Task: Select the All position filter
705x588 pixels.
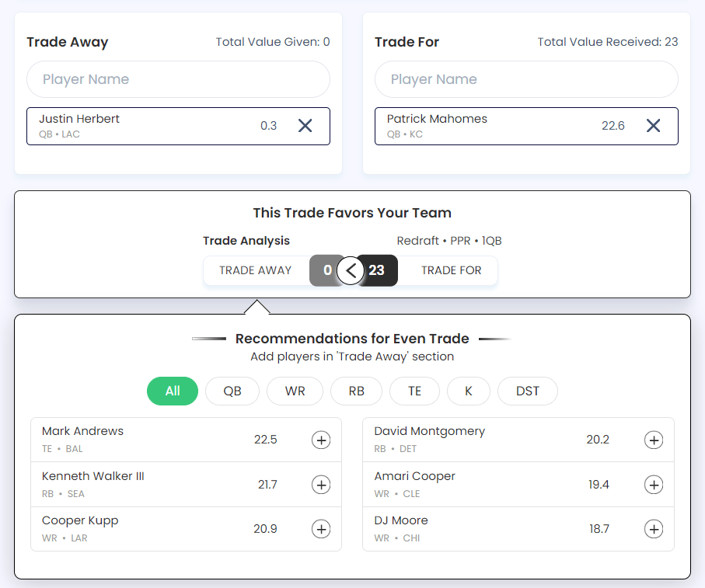Action: point(173,391)
